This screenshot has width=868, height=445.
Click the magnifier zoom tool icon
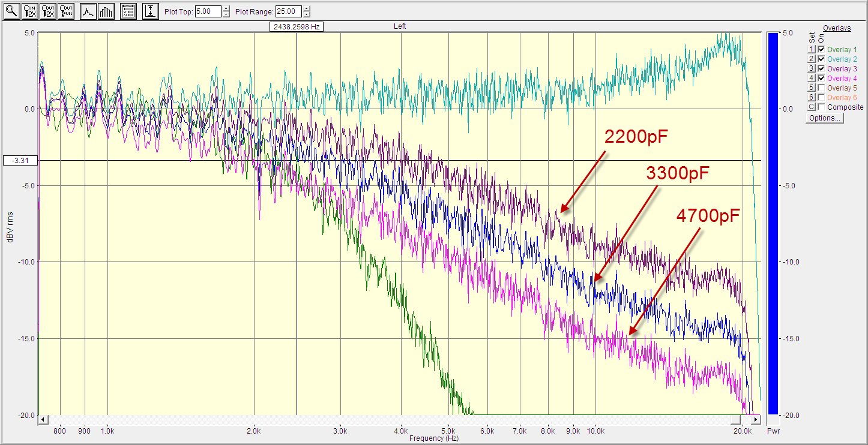(x=11, y=11)
